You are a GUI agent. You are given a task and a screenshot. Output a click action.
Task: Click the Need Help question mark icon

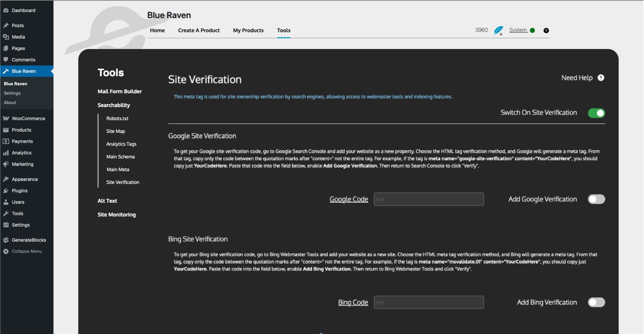pos(601,78)
